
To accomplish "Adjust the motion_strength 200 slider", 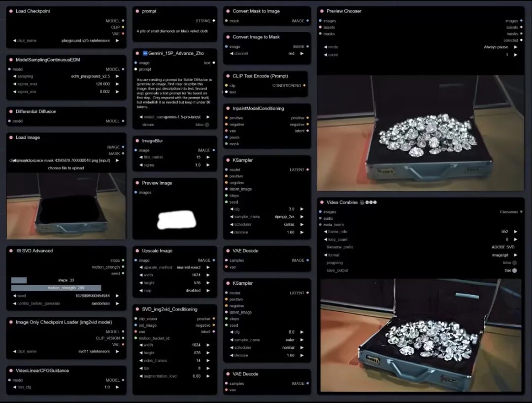I will [x=66, y=288].
